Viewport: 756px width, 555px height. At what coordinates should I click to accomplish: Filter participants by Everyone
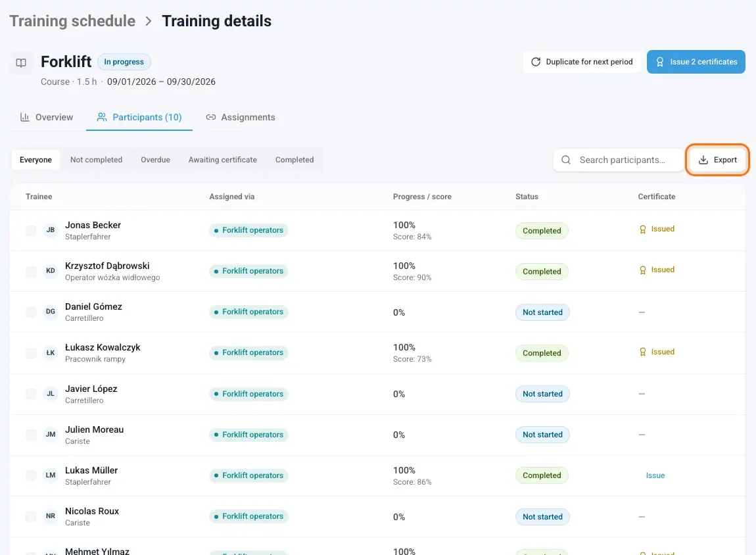[x=35, y=160]
